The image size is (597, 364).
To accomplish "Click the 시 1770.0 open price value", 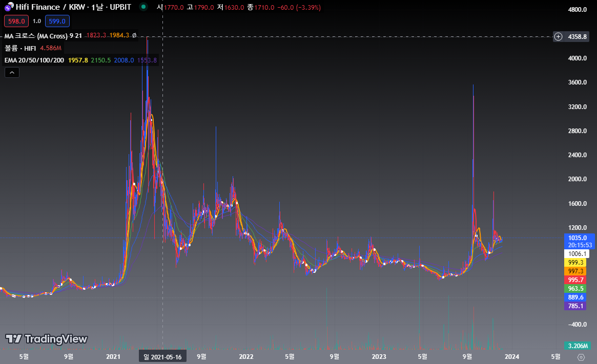I will [x=170, y=7].
